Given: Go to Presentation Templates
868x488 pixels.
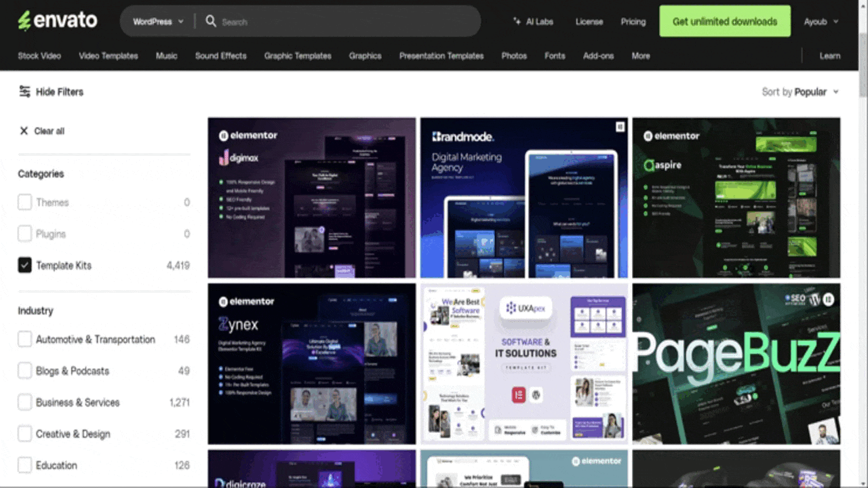Looking at the screenshot, I should 441,56.
